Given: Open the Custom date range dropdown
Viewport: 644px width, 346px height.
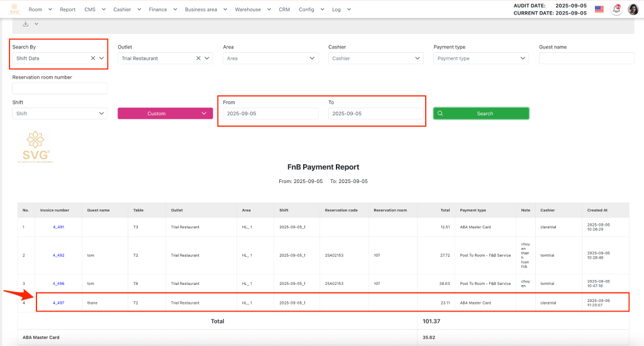Looking at the screenshot, I should [165, 114].
